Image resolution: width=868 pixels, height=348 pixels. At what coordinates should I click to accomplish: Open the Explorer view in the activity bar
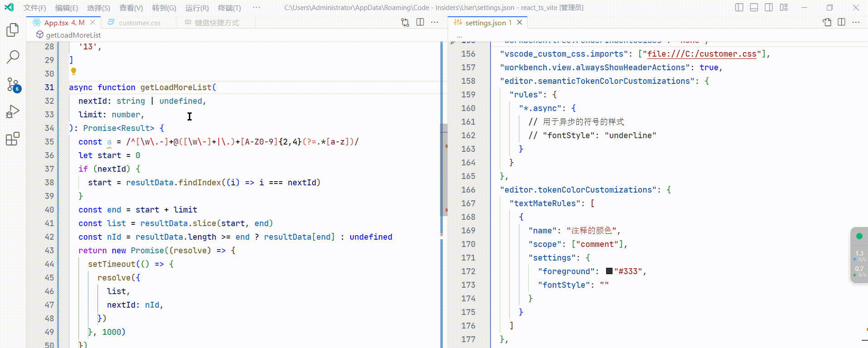[13, 30]
